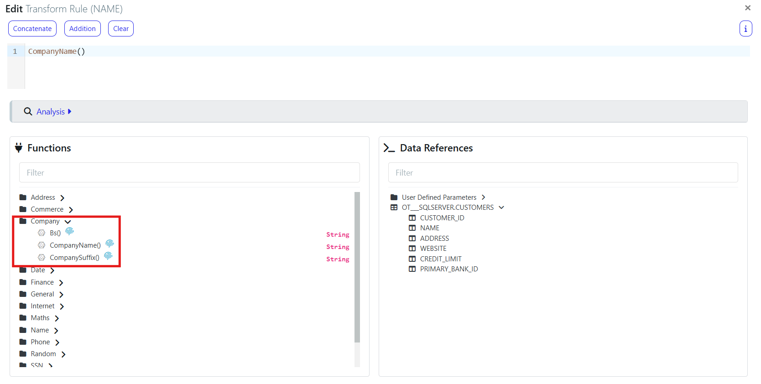Viewport: 761px width, 384px height.
Task: Click the Finance folder icon
Action: [23, 282]
